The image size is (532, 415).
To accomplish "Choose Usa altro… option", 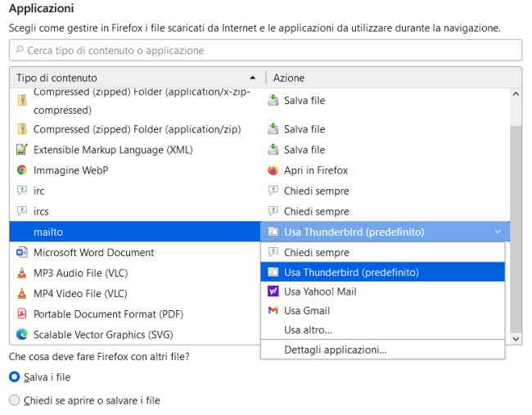I will 382,330.
